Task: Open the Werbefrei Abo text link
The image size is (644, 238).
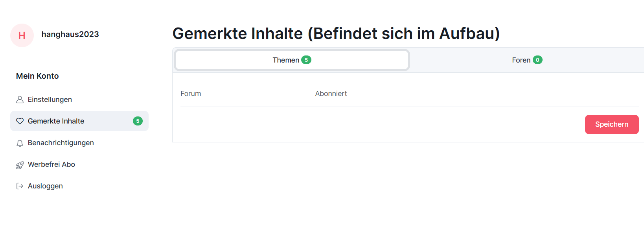Action: 52,164
